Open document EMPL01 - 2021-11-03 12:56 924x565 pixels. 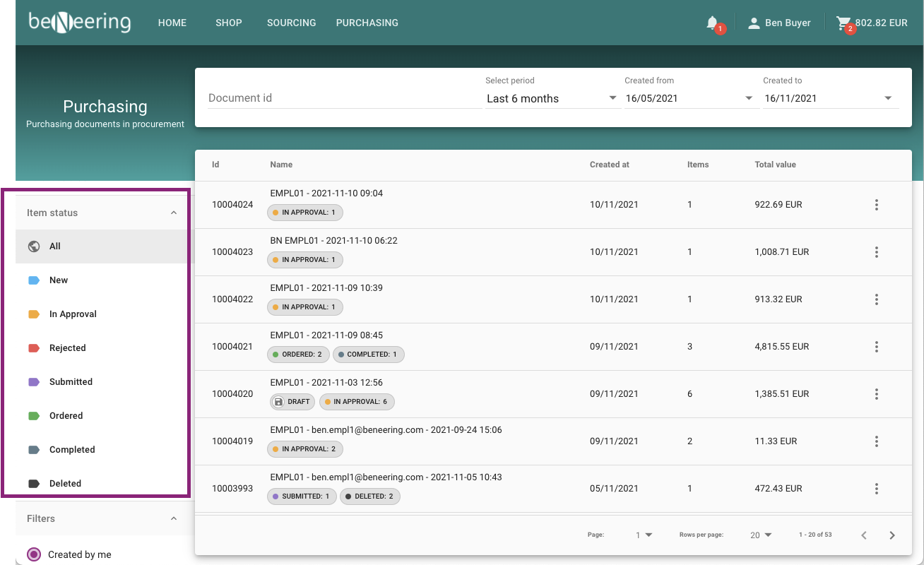coord(326,382)
